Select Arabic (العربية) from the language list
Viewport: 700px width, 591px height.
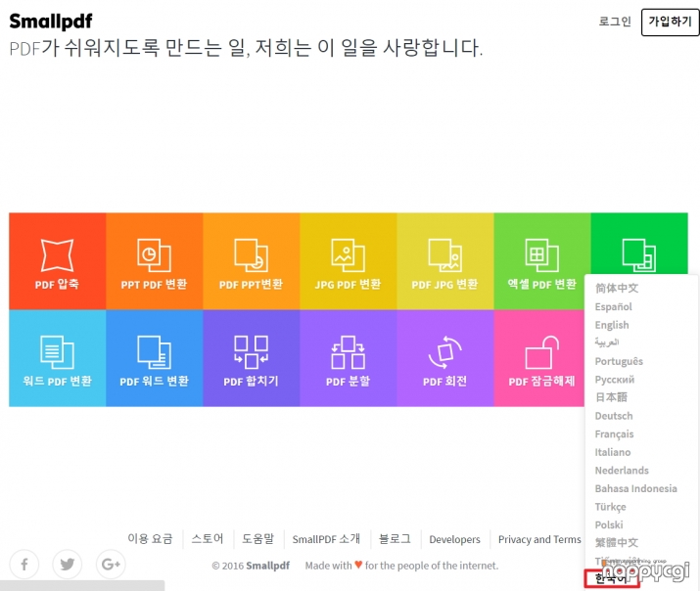pos(607,342)
